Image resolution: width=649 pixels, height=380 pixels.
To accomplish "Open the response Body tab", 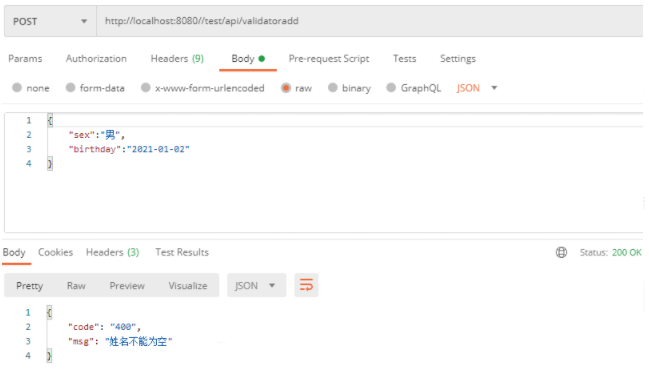I will (14, 253).
